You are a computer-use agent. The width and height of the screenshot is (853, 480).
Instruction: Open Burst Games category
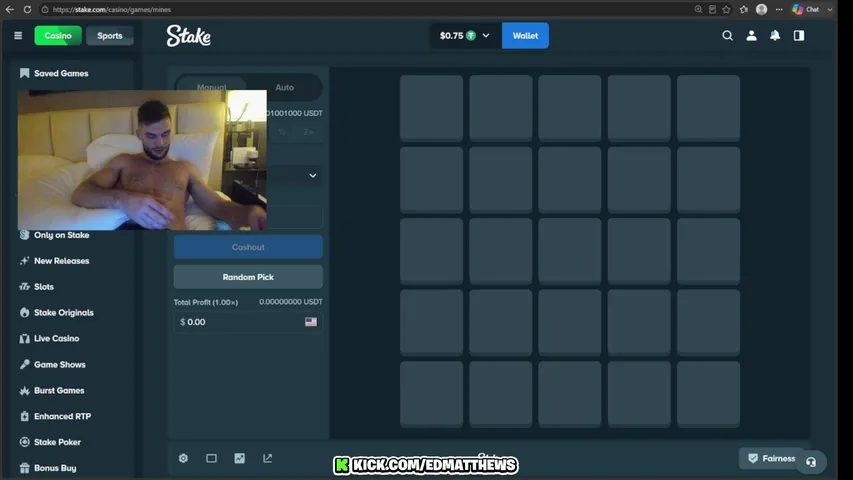click(x=59, y=390)
